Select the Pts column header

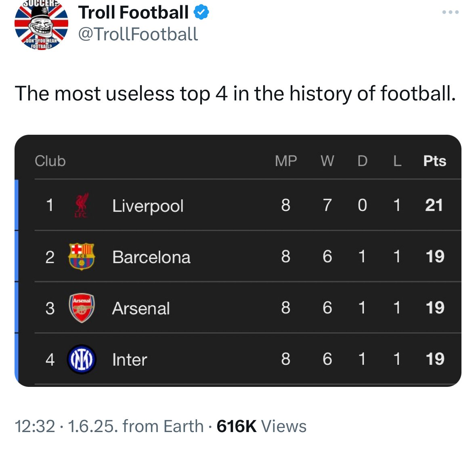435,161
